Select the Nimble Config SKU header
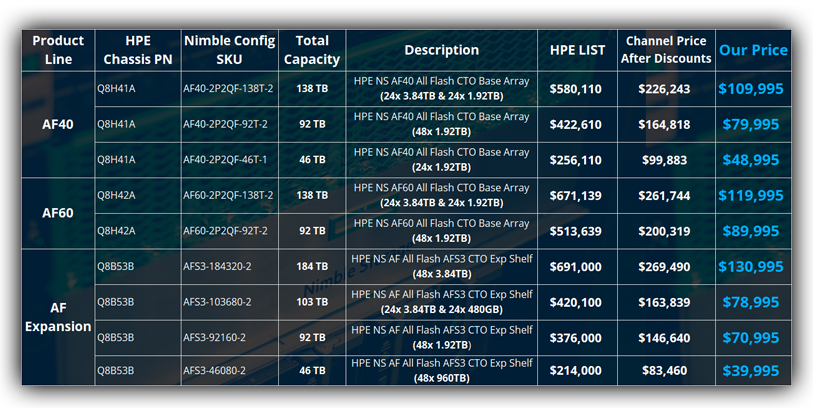The image size is (813, 408). click(230, 50)
